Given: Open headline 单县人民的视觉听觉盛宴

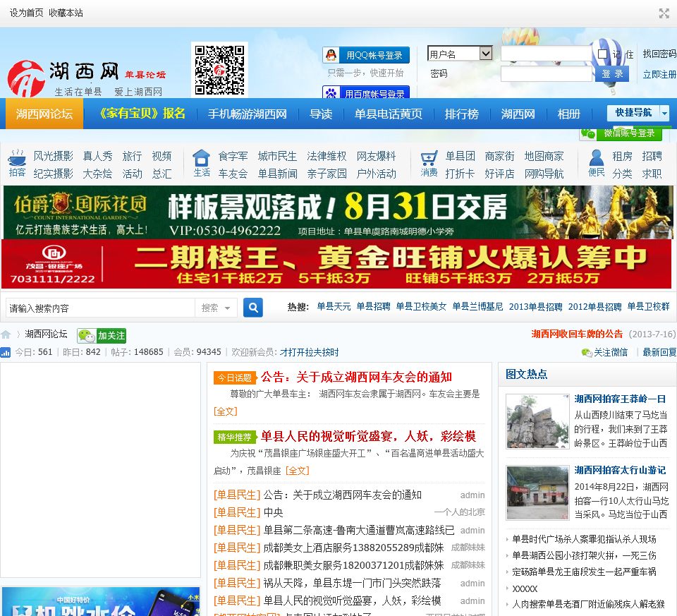Looking at the screenshot, I should 368,436.
